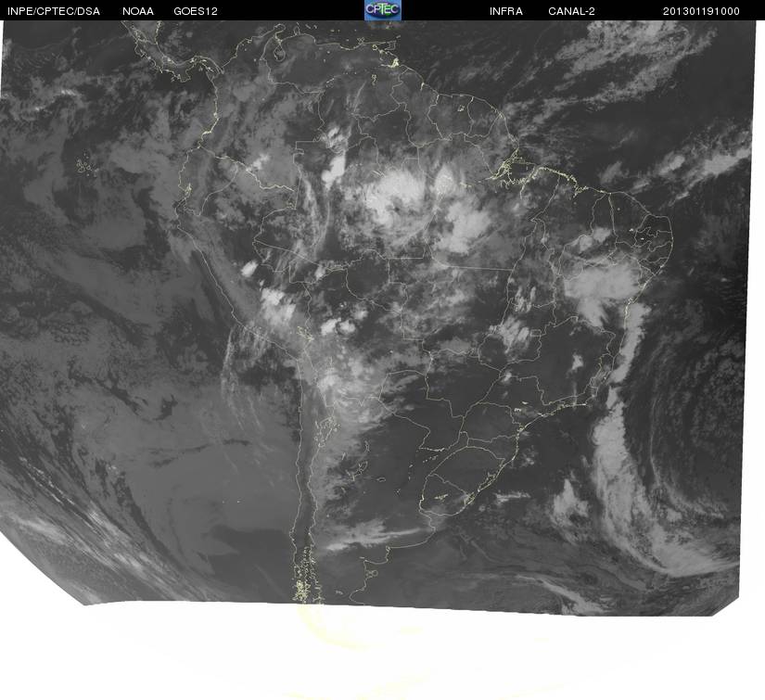765x700 pixels.
Task: Click the 201301191000 timestamp
Action: pyautogui.click(x=701, y=11)
